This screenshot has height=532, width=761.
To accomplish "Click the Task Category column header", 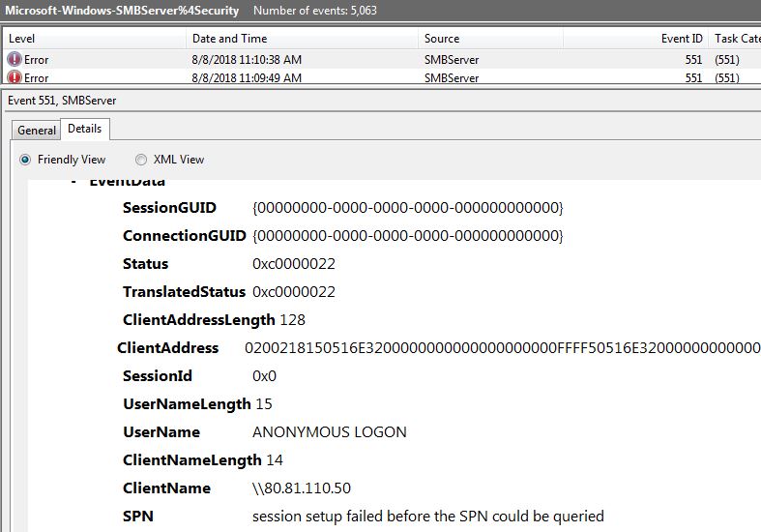I will 735,39.
